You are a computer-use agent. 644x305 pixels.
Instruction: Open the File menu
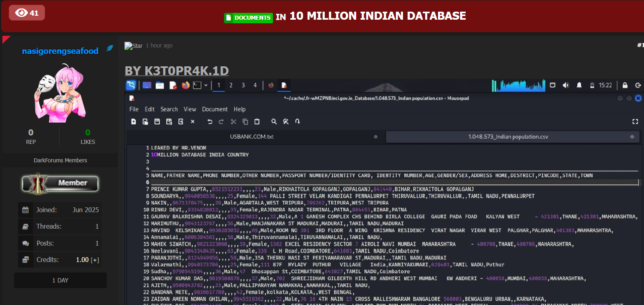(x=134, y=109)
